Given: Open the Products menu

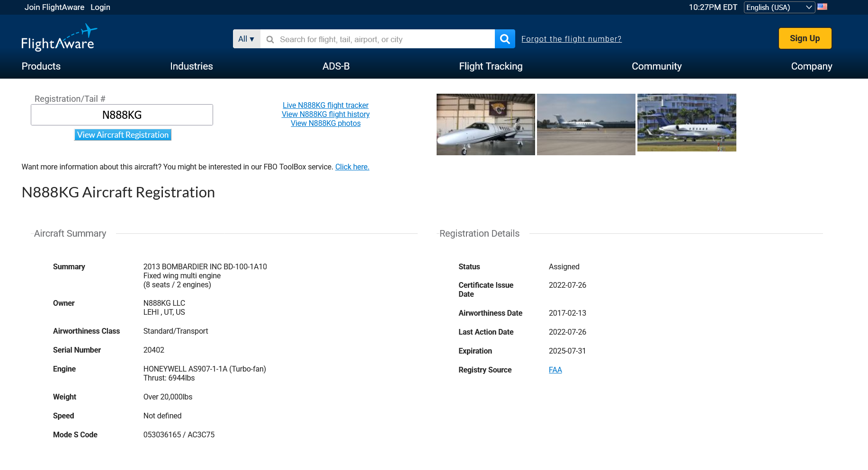Looking at the screenshot, I should click(41, 66).
